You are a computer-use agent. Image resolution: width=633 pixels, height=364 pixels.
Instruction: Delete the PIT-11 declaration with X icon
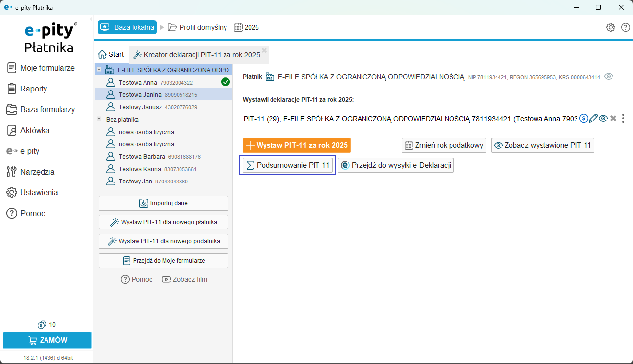[x=613, y=119]
